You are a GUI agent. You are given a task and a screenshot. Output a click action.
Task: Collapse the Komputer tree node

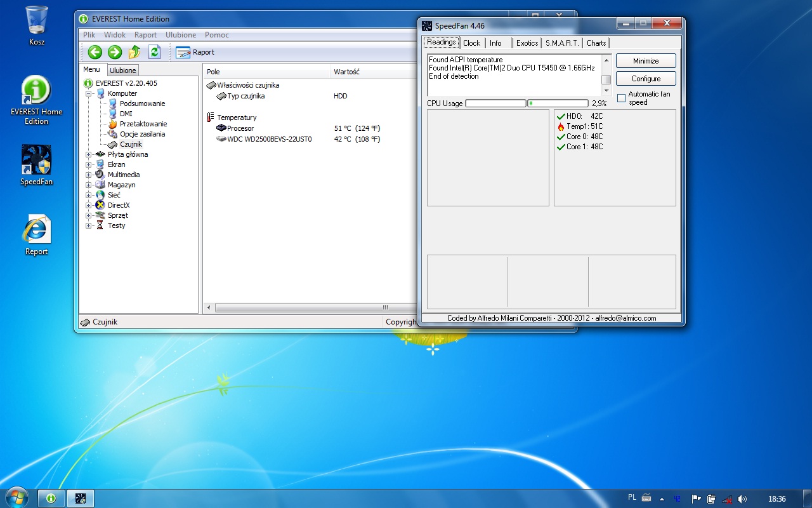pyautogui.click(x=89, y=93)
